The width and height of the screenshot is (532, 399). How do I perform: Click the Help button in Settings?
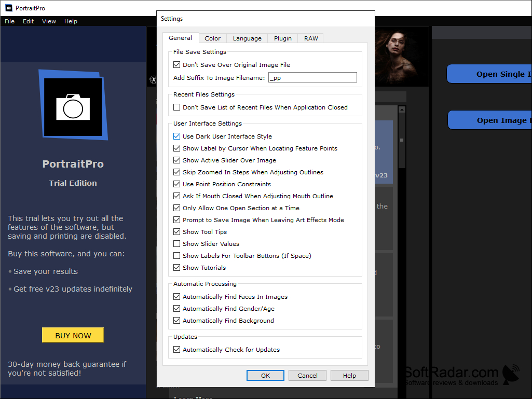[349, 375]
